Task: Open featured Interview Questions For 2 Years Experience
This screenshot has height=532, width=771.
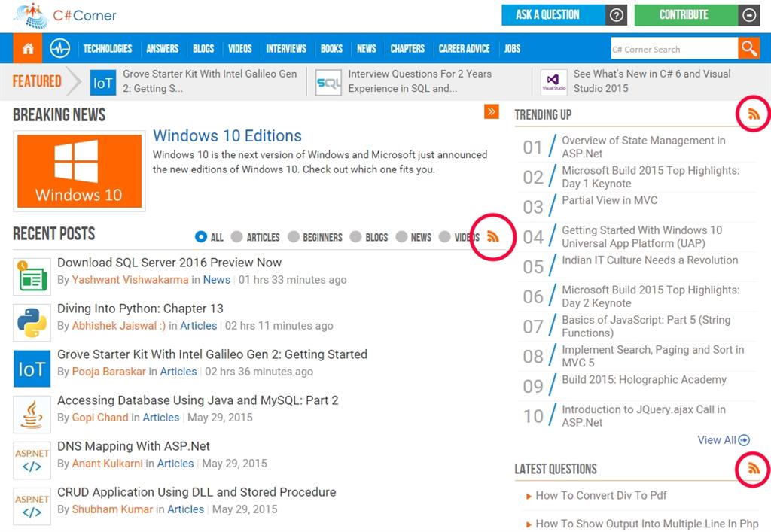Action: 420,81
